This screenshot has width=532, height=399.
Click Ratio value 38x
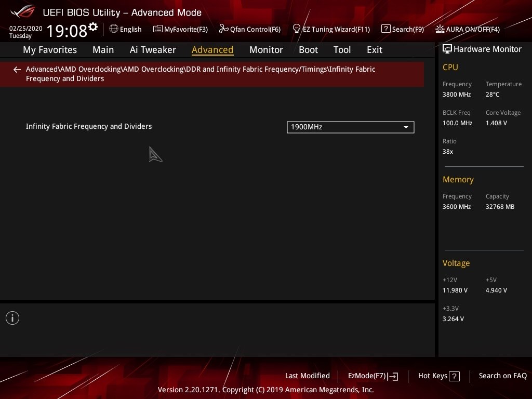[x=447, y=152]
